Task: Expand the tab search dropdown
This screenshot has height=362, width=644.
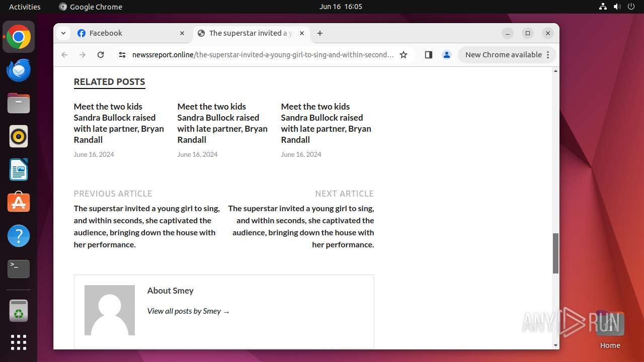Action: coord(63,33)
